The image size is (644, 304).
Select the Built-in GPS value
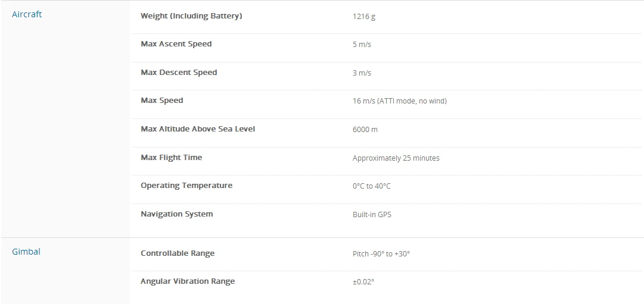pos(372,215)
